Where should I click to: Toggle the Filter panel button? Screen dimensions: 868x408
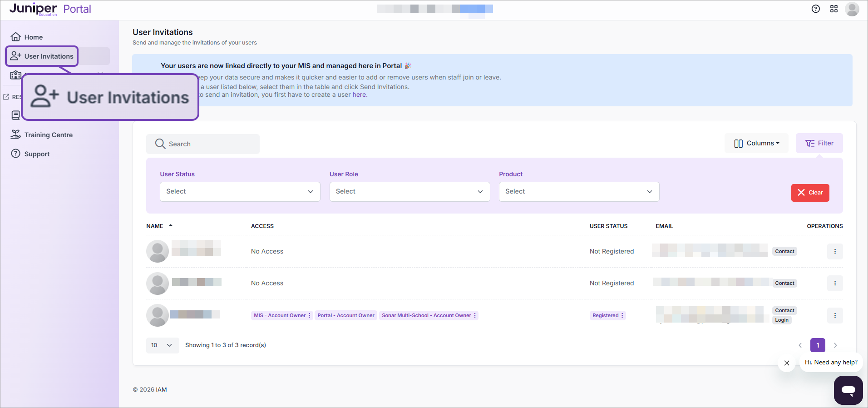tap(819, 143)
